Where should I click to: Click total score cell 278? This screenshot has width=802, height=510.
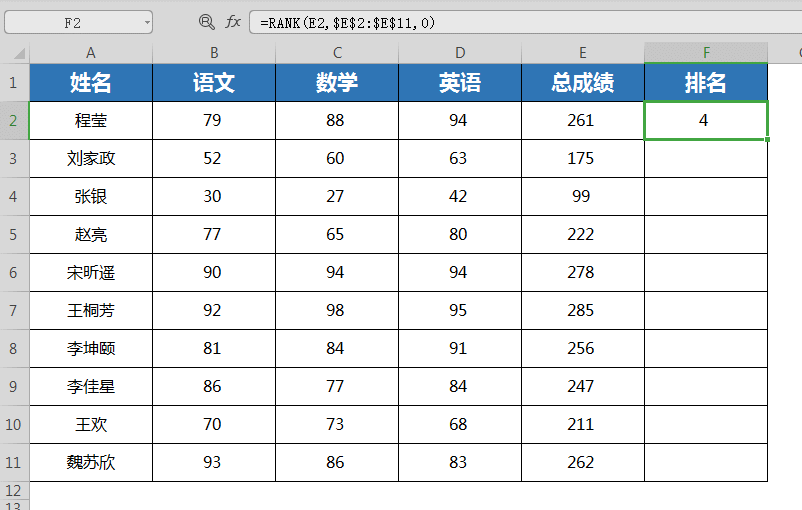click(583, 273)
